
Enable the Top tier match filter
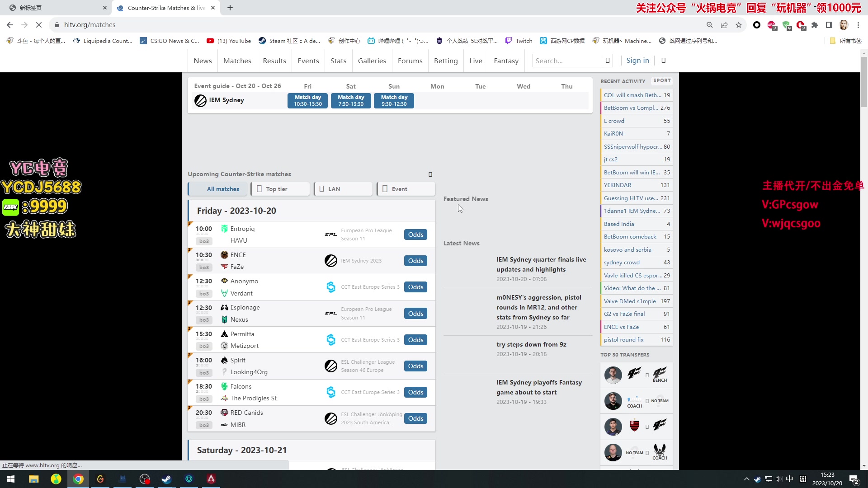click(280, 189)
